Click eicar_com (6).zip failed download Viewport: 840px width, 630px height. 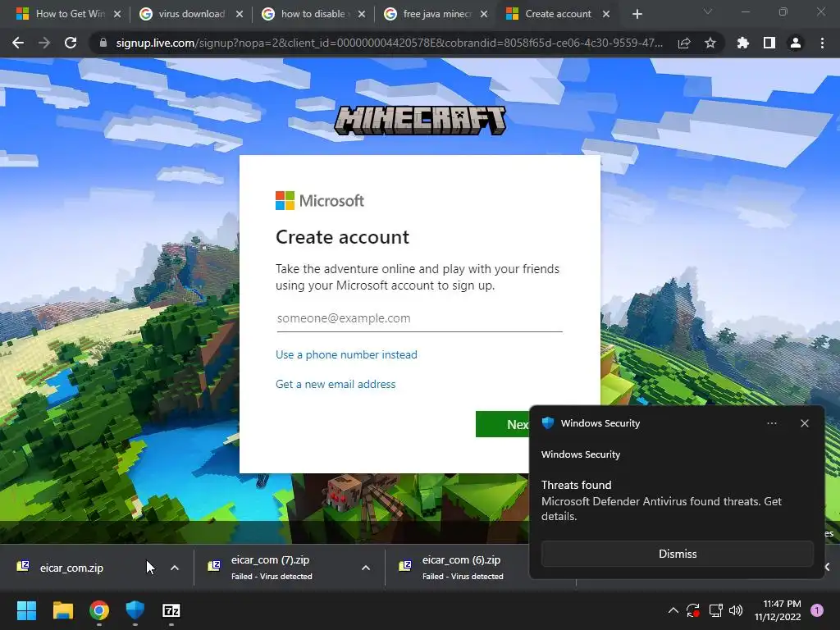(x=463, y=568)
